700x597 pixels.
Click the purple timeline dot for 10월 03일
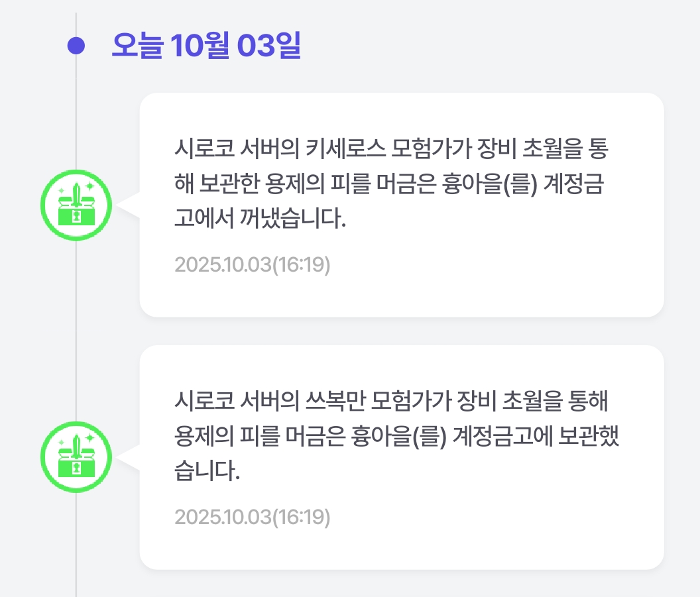click(x=77, y=46)
